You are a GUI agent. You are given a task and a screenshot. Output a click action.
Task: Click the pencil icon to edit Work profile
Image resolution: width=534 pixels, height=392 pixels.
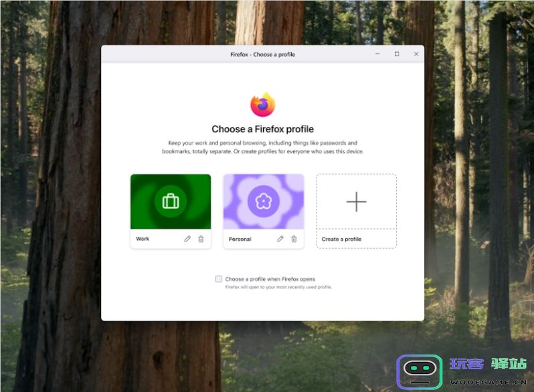tap(187, 239)
